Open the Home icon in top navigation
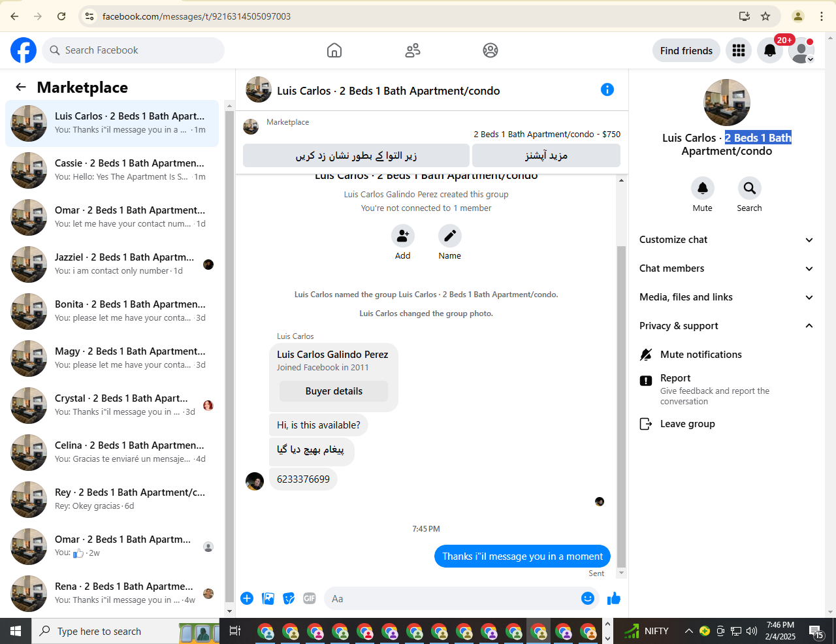Image resolution: width=836 pixels, height=644 pixels. click(x=334, y=50)
